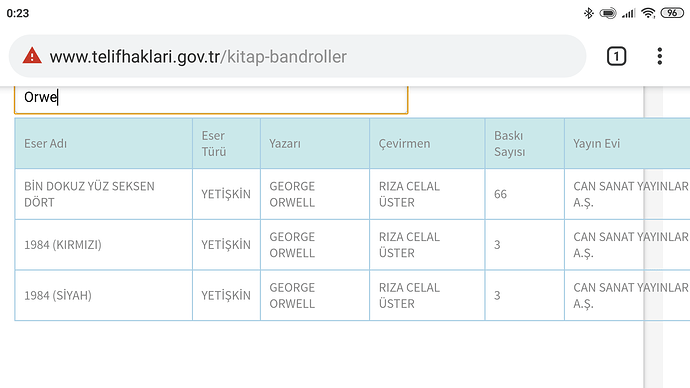Open the Chrome three-dot menu
Image resolution: width=690 pixels, height=388 pixels.
pyautogui.click(x=659, y=56)
